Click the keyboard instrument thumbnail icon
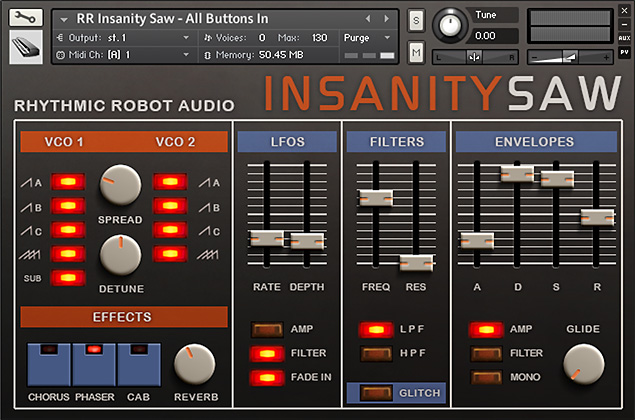The height and width of the screenshot is (420, 635). click(26, 47)
